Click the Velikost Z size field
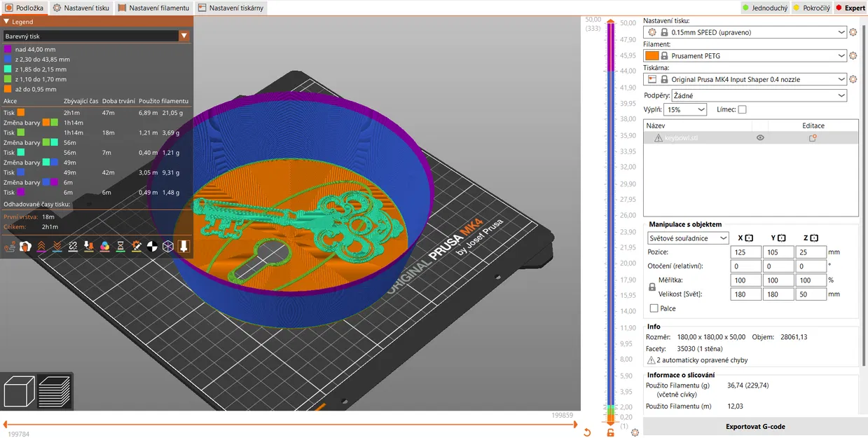Screen dimensions: 868x438 (x=811, y=295)
